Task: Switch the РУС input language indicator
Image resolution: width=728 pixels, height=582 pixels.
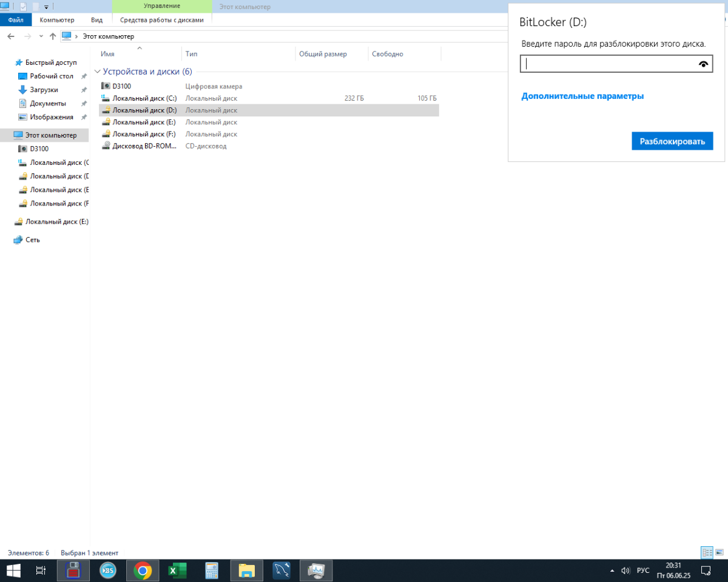Action: click(643, 570)
